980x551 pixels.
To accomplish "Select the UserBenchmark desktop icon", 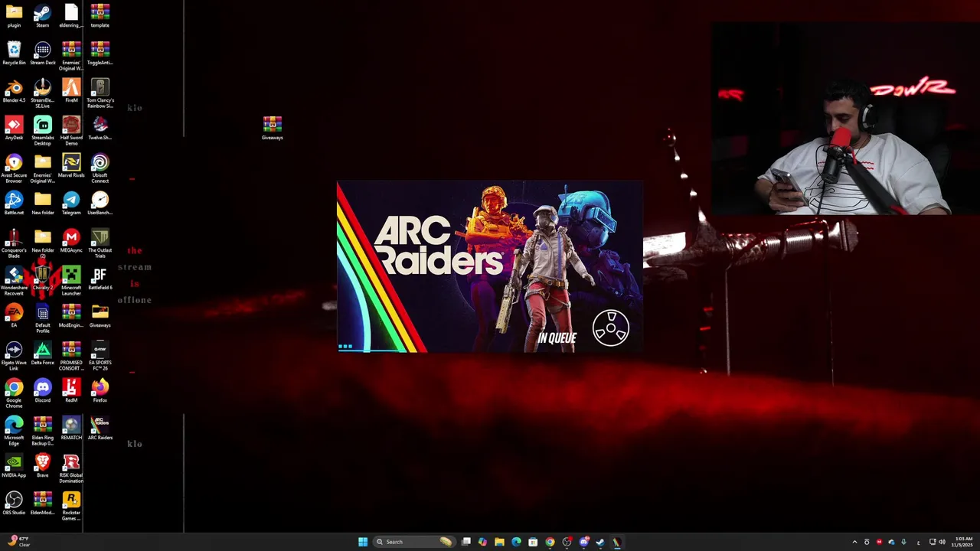I will point(100,203).
